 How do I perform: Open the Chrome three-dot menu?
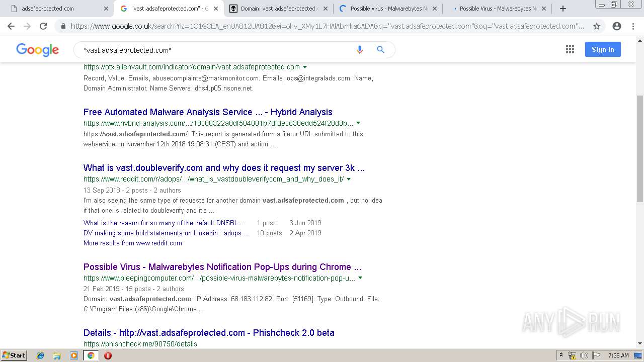[633, 26]
